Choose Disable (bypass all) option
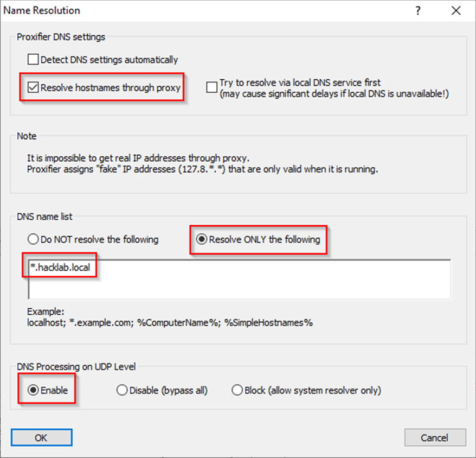 click(x=122, y=390)
